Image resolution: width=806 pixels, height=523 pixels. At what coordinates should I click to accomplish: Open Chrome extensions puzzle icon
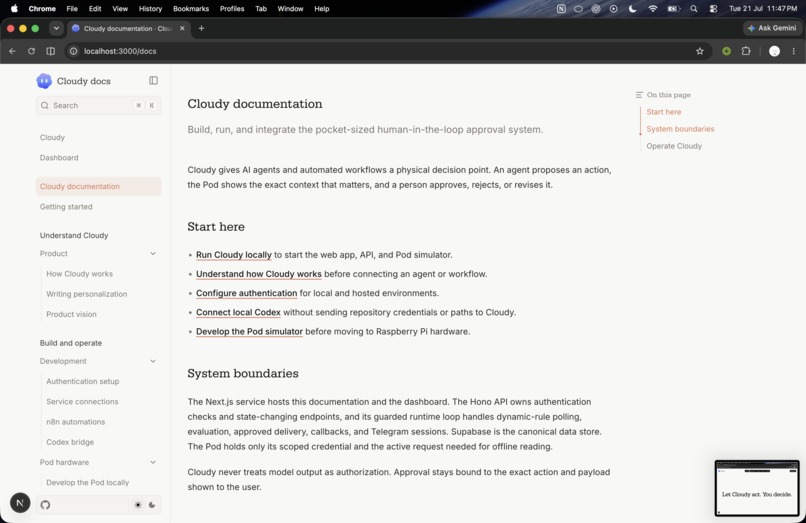(746, 51)
